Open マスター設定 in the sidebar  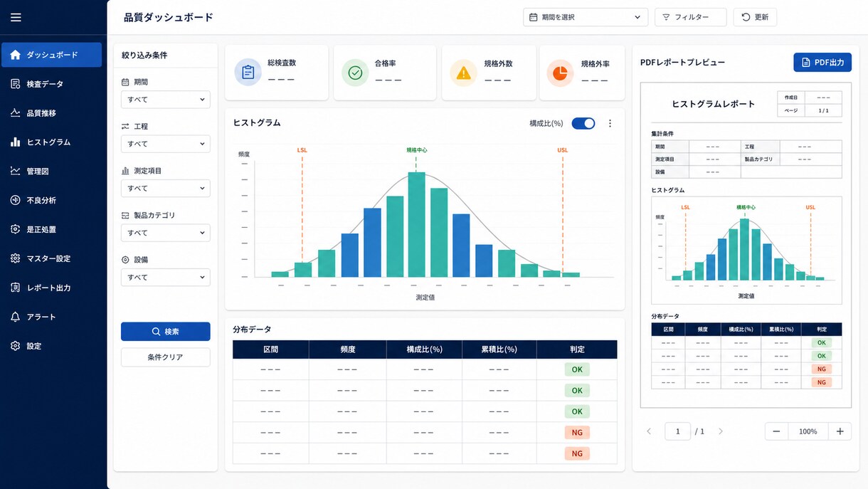pos(51,259)
